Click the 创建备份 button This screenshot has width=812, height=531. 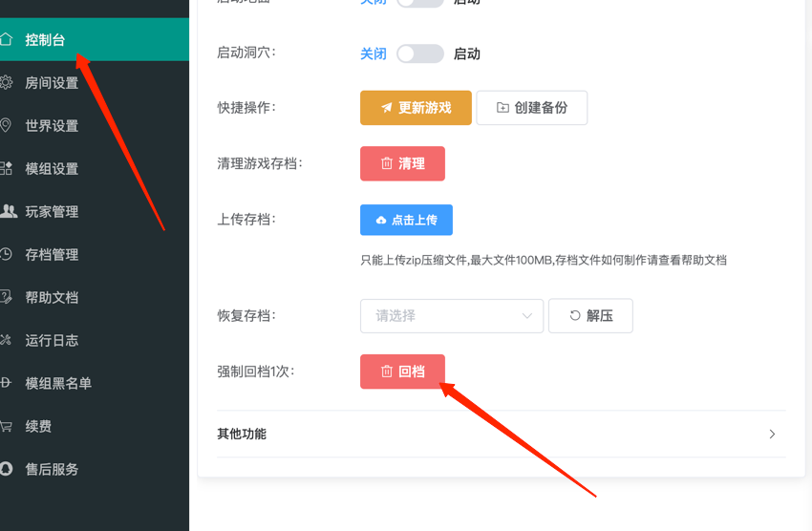pyautogui.click(x=531, y=108)
